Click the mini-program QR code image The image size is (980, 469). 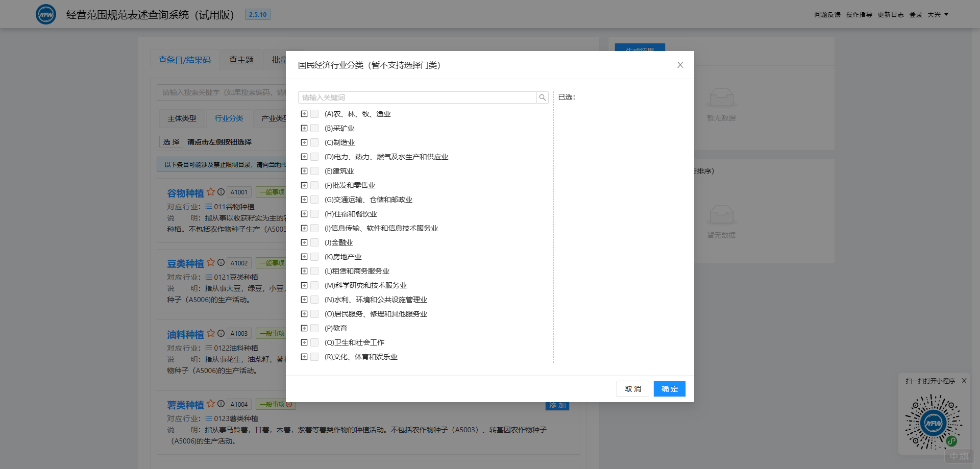pyautogui.click(x=934, y=422)
